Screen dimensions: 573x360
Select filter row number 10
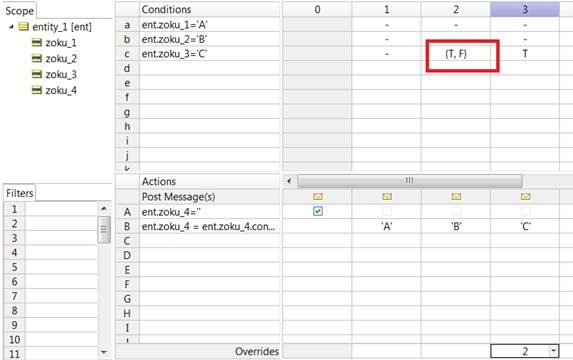pyautogui.click(x=14, y=340)
